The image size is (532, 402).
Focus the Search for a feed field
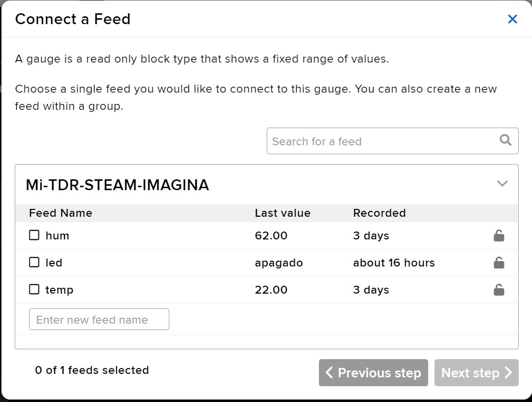click(393, 141)
